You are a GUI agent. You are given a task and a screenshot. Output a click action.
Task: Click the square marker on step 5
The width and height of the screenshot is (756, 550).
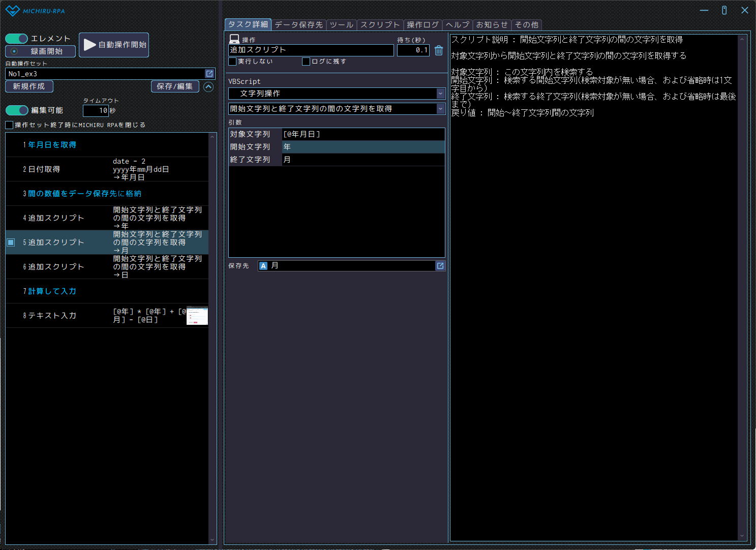(x=11, y=242)
